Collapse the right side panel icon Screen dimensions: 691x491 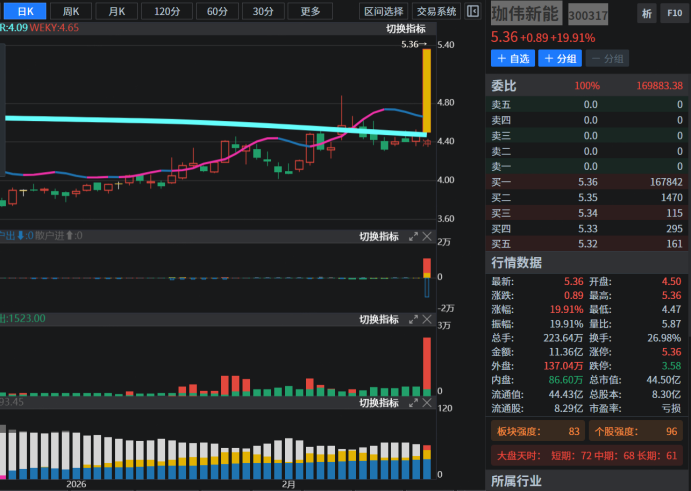tap(473, 11)
